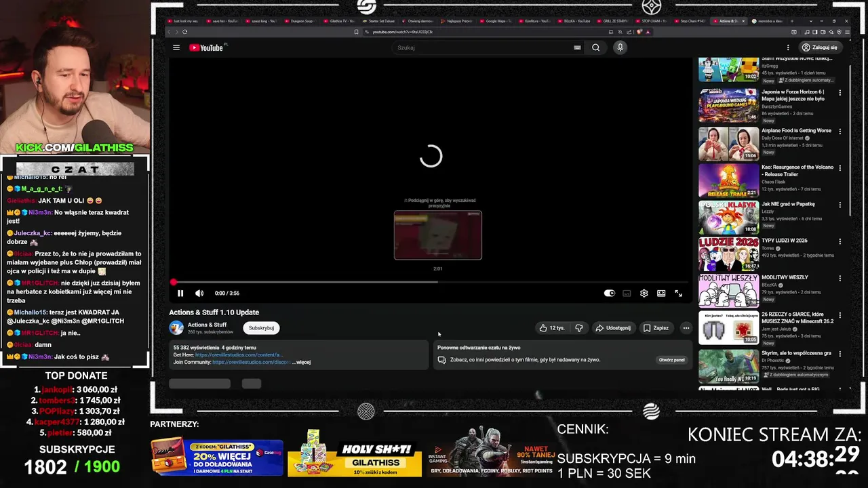Click the Caseing 20% więcej partner banner
This screenshot has height=488, width=868.
[217, 457]
